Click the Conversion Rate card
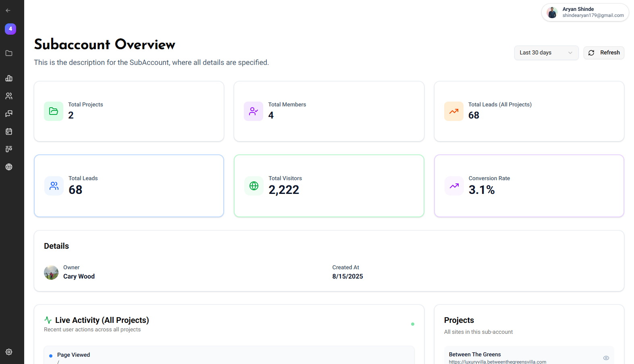This screenshot has height=364, width=634. pos(529,186)
